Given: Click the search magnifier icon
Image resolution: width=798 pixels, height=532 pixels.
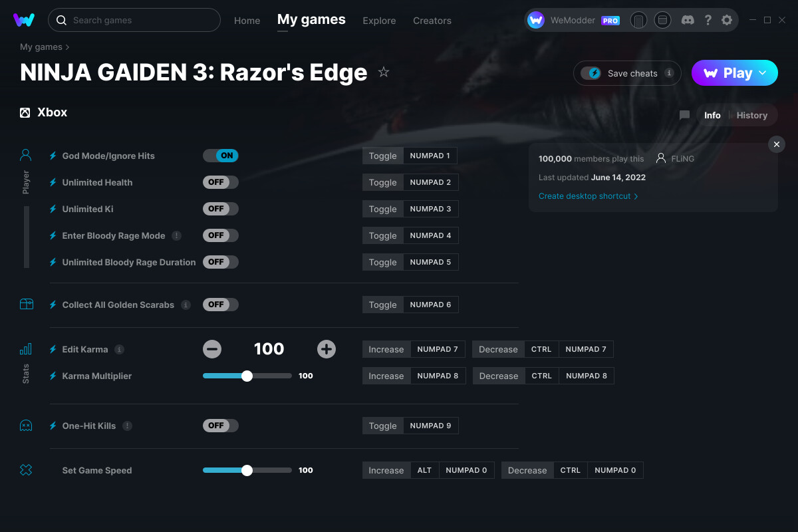Looking at the screenshot, I should tap(61, 20).
